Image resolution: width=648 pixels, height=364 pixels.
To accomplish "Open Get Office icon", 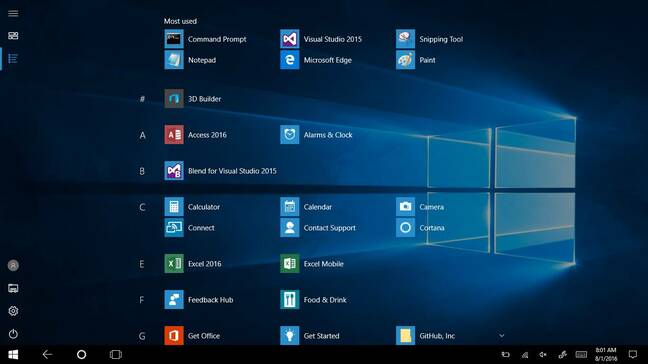I will pyautogui.click(x=174, y=335).
